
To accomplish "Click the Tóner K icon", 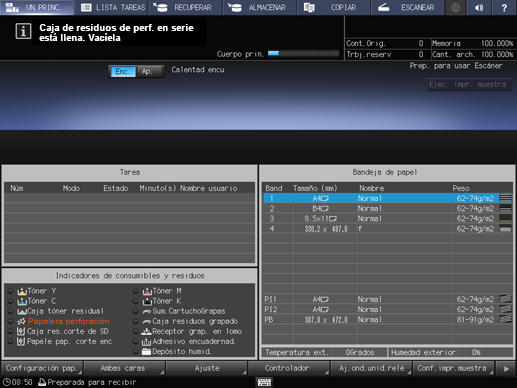I will pos(147,301).
